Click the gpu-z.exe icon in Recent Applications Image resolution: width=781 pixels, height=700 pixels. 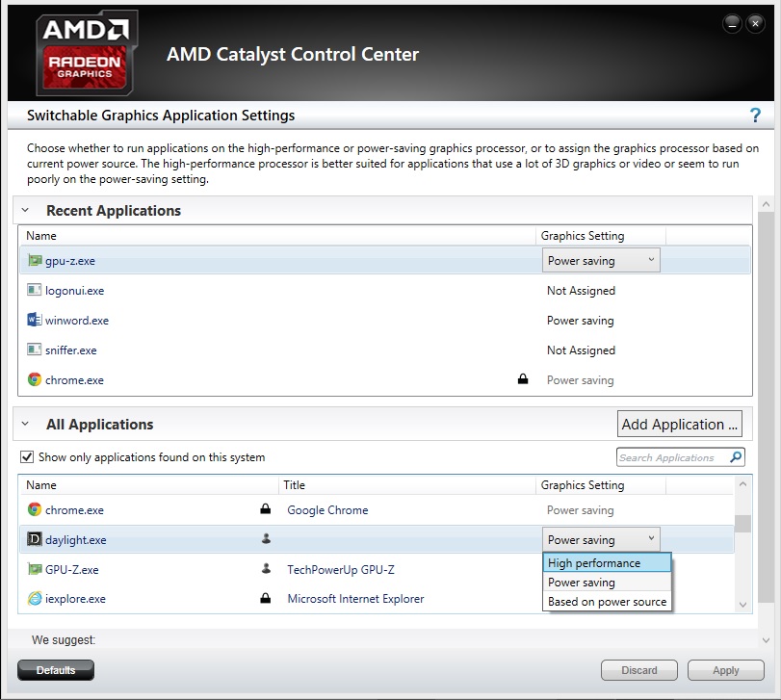click(35, 260)
